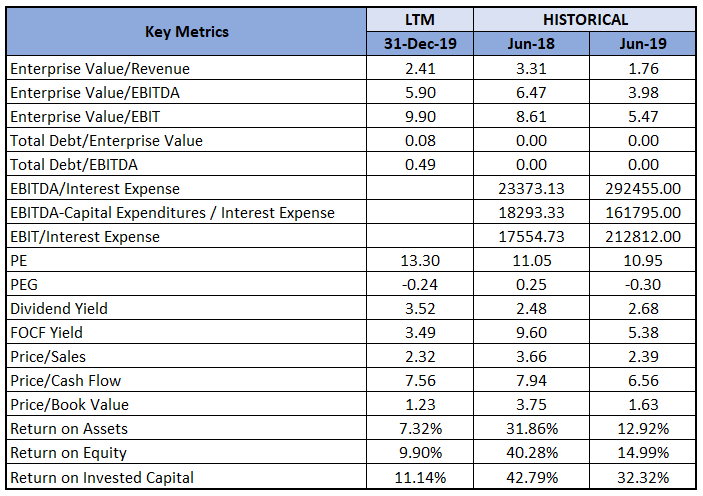
Task: Select FOCF Yield Jun-18 value 9.60
Action: (x=531, y=332)
